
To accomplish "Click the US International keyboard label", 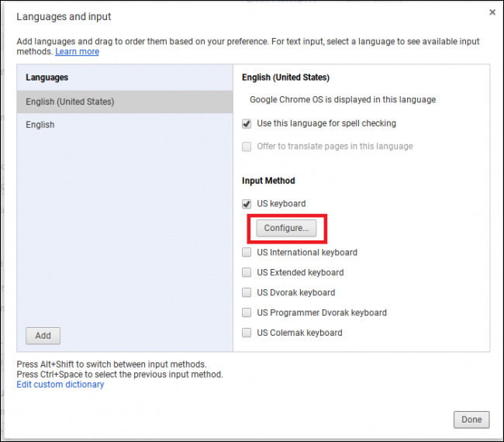I will tap(307, 252).
